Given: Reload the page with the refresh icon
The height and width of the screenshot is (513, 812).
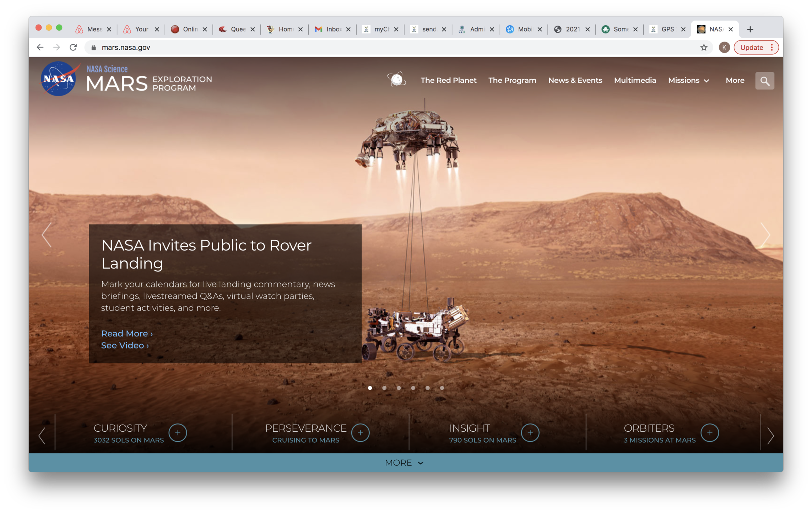Looking at the screenshot, I should (74, 48).
